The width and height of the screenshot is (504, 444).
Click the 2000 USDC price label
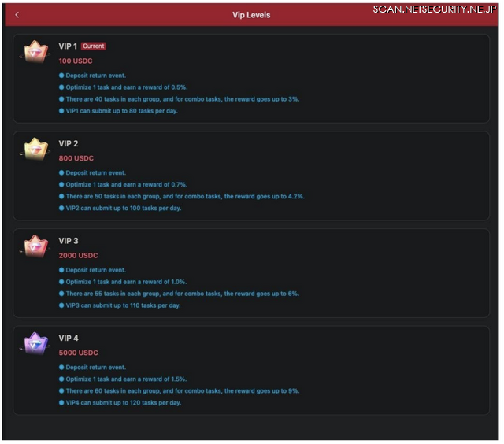coord(79,256)
